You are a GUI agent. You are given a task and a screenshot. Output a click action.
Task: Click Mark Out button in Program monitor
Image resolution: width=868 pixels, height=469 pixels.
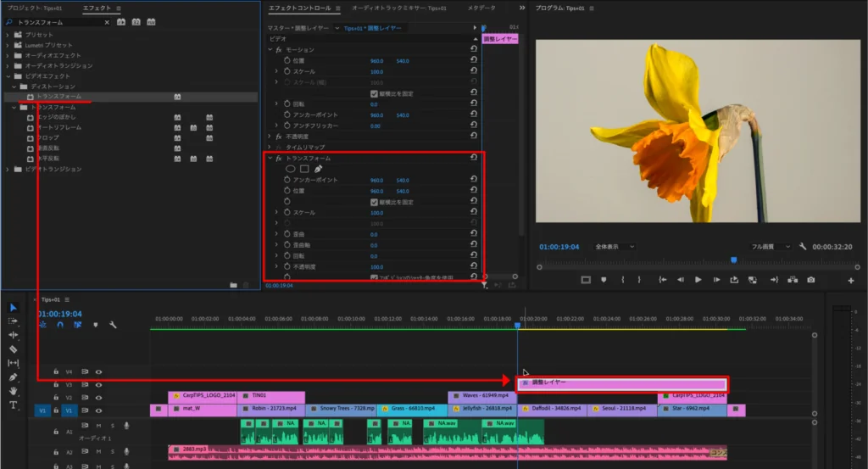coord(639,280)
